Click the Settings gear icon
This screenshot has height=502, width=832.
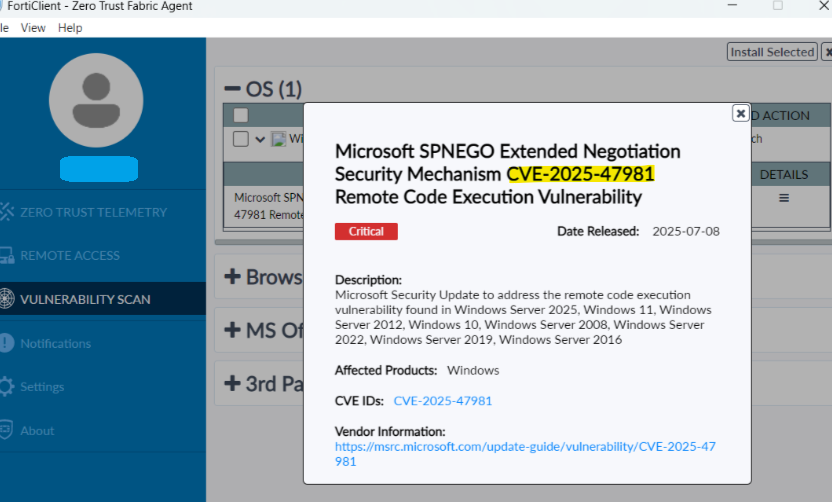coord(6,386)
